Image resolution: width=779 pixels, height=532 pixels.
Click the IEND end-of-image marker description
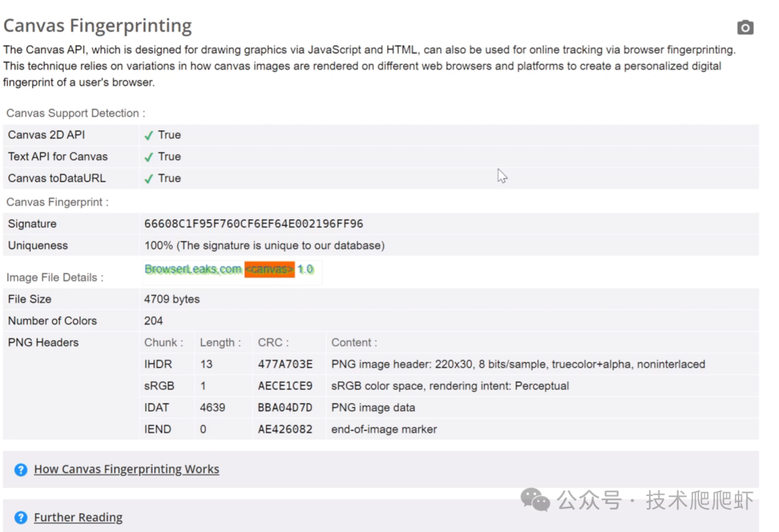pyautogui.click(x=384, y=430)
